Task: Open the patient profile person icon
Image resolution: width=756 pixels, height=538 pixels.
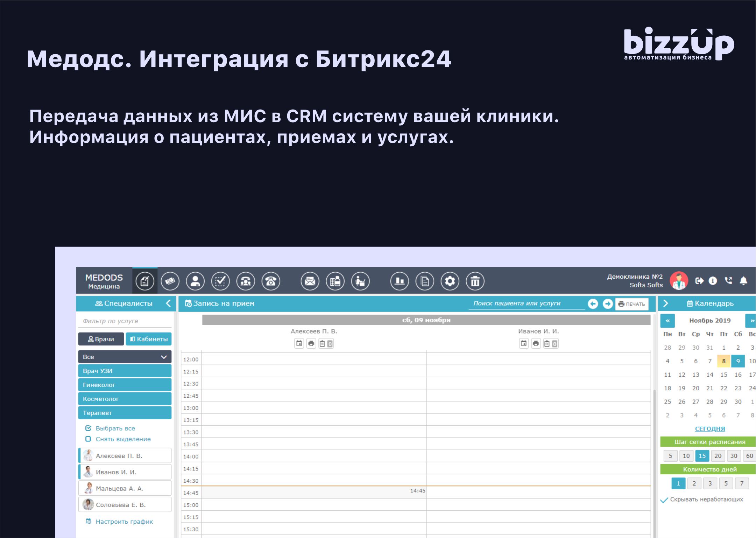Action: point(195,281)
